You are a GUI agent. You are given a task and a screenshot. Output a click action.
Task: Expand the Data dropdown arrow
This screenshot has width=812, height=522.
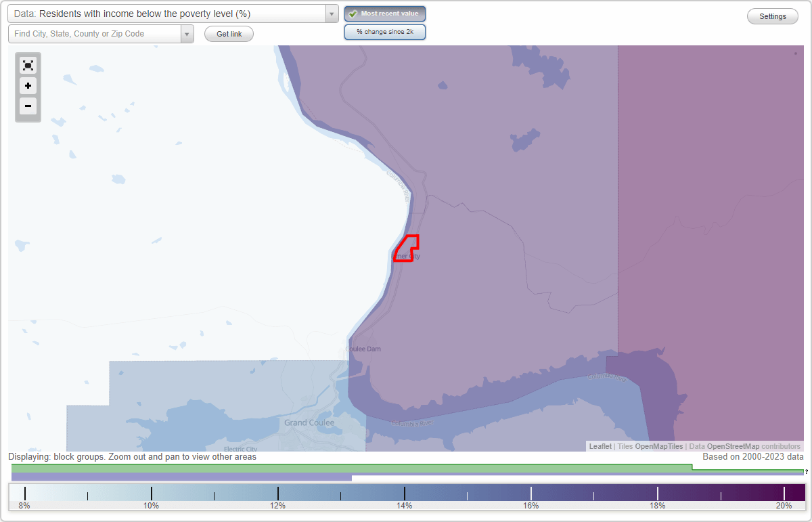(331, 14)
